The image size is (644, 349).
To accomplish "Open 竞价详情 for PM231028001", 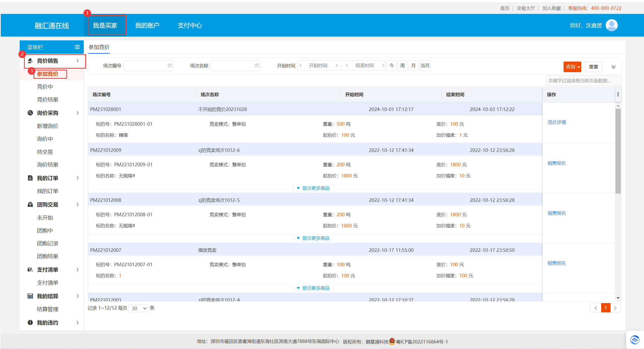I will coord(557,122).
